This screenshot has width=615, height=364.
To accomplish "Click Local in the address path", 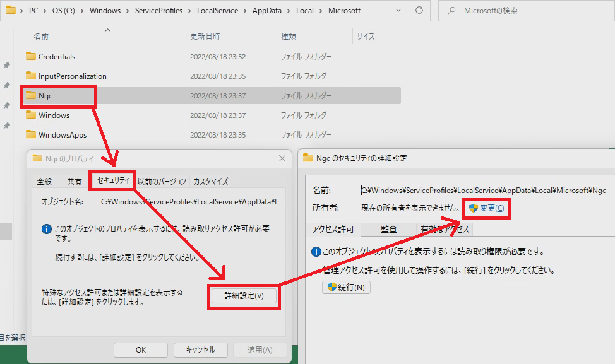I will (x=305, y=11).
